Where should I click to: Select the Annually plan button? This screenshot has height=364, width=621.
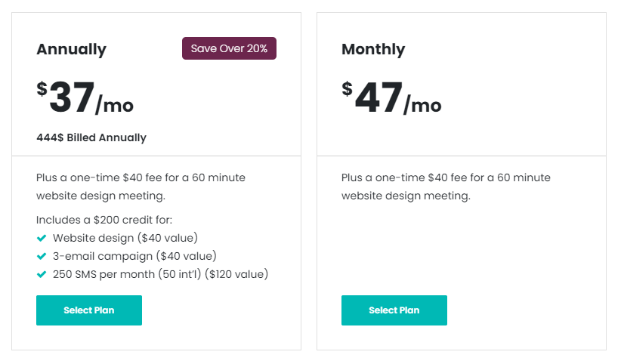89,310
